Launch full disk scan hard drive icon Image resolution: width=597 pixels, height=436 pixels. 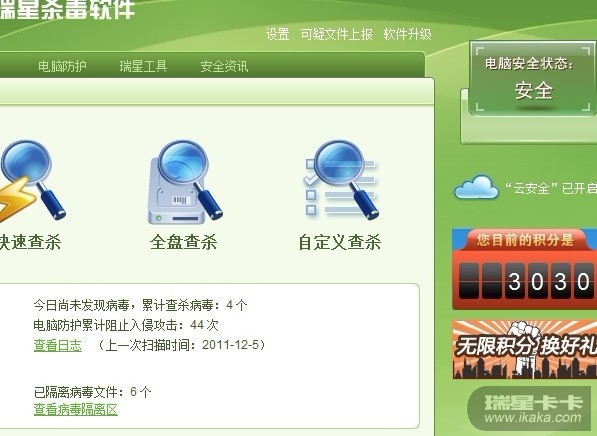(x=185, y=182)
